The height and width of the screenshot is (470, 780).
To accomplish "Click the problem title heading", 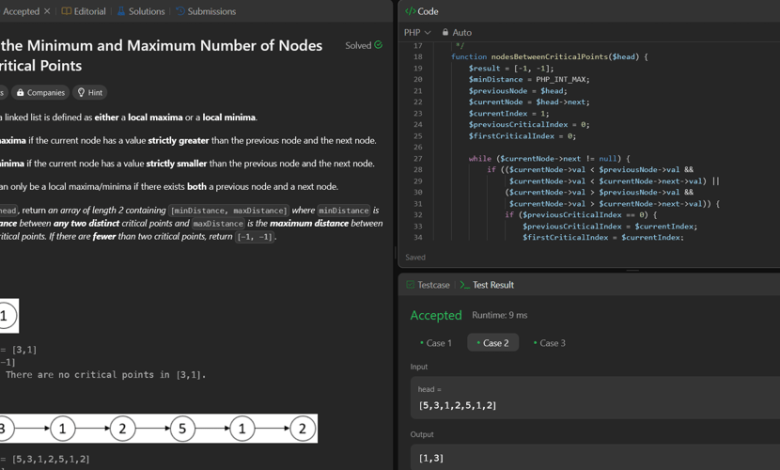I will click(x=161, y=56).
